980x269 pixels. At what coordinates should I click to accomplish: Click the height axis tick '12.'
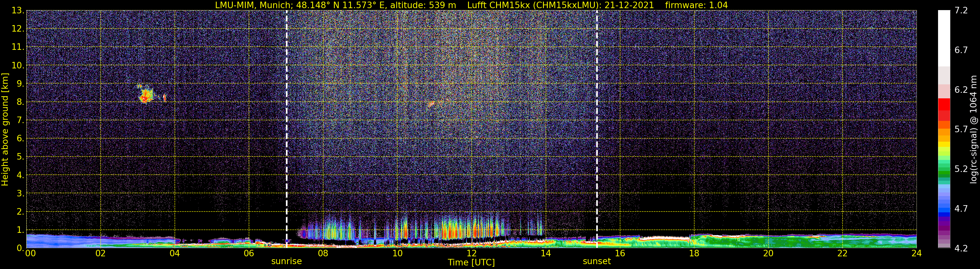18,29
